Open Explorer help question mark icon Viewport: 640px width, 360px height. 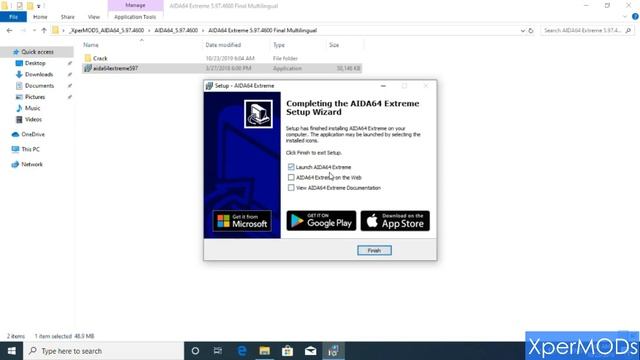[x=635, y=17]
